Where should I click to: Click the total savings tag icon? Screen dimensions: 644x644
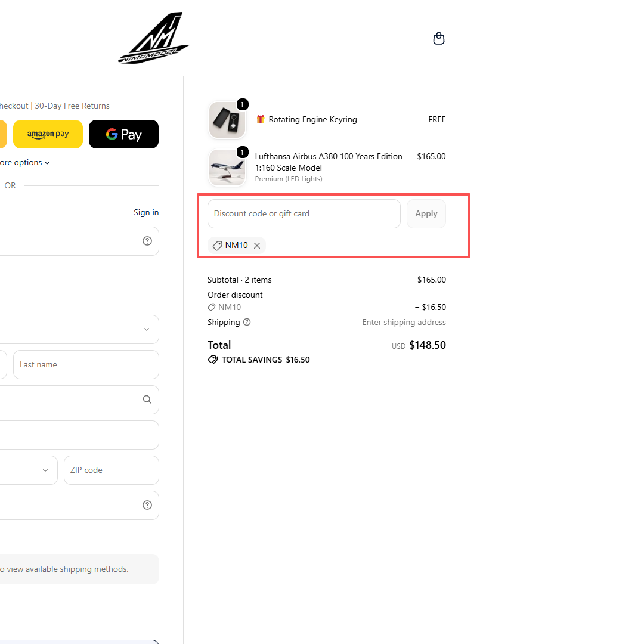click(x=213, y=360)
